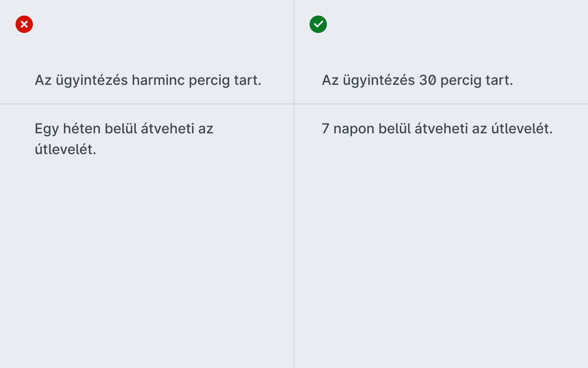
Task: Click the green checkmark correct-example icon
Action: click(318, 24)
